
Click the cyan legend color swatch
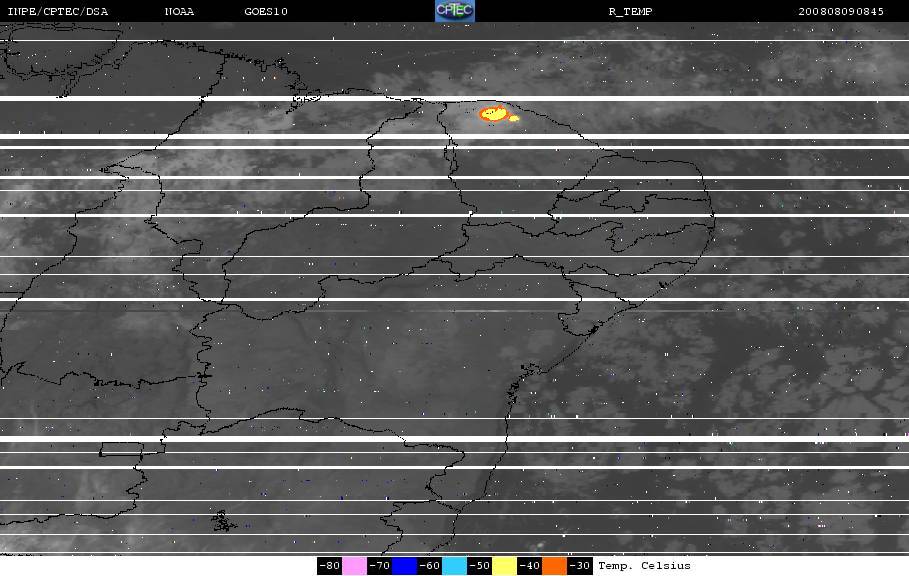pyautogui.click(x=454, y=566)
